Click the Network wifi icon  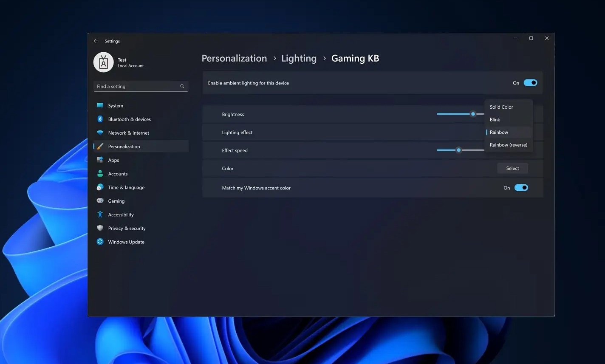click(x=100, y=133)
